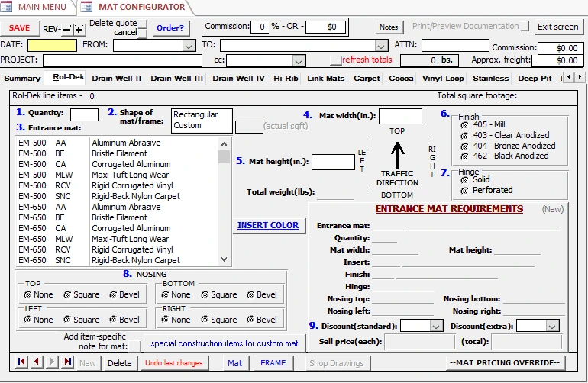
Task: Decrease revision with REV minus button
Action: click(66, 29)
